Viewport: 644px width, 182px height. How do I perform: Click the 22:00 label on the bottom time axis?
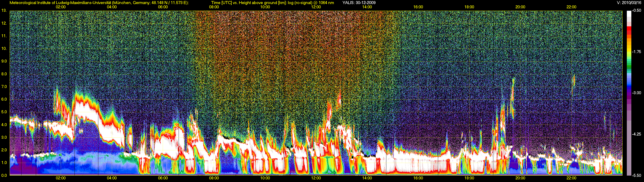tap(571, 178)
